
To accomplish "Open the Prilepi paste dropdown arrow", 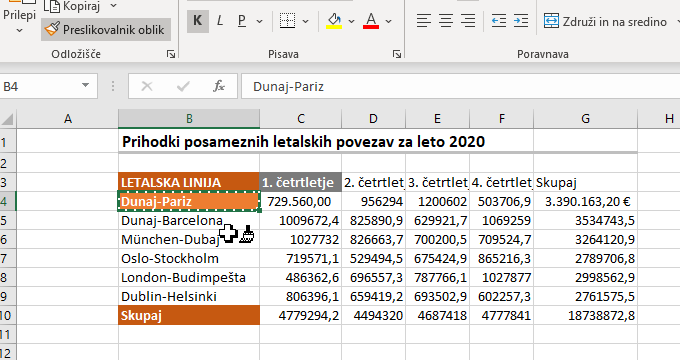I will (19, 31).
